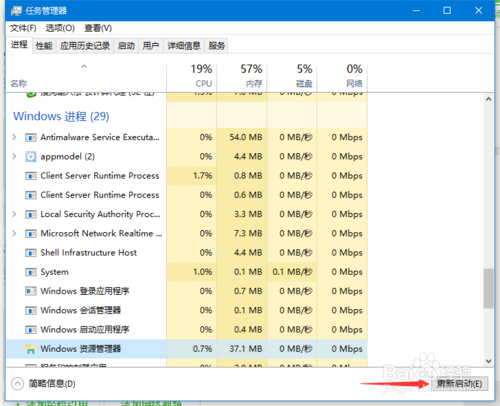Click the Antimalware Service Executable process icon
This screenshot has height=406, width=500.
pos(31,137)
